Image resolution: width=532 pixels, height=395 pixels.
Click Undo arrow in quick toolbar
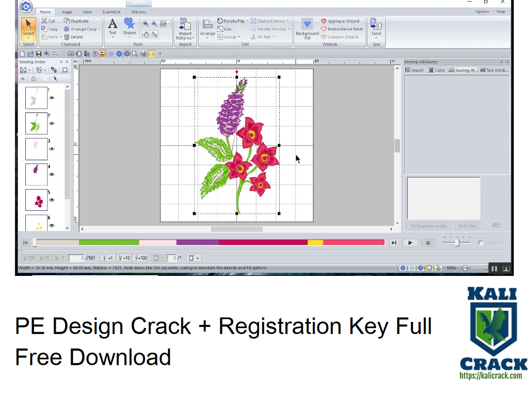tap(55, 54)
